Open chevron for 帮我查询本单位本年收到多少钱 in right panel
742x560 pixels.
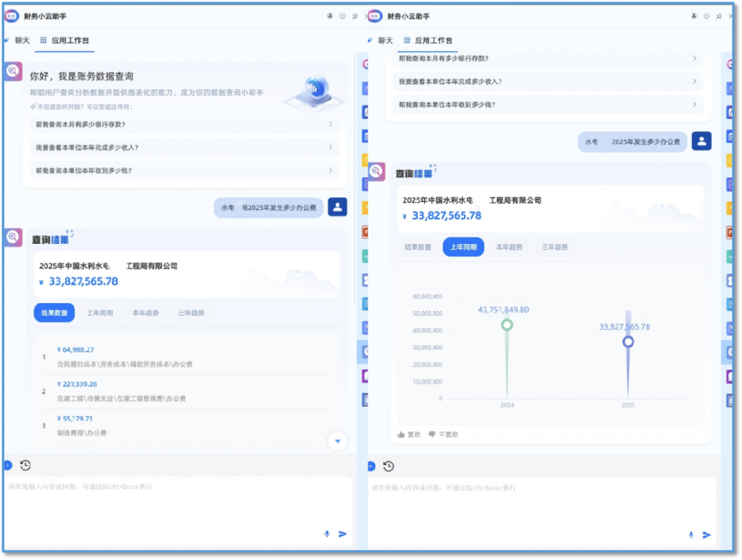point(695,104)
